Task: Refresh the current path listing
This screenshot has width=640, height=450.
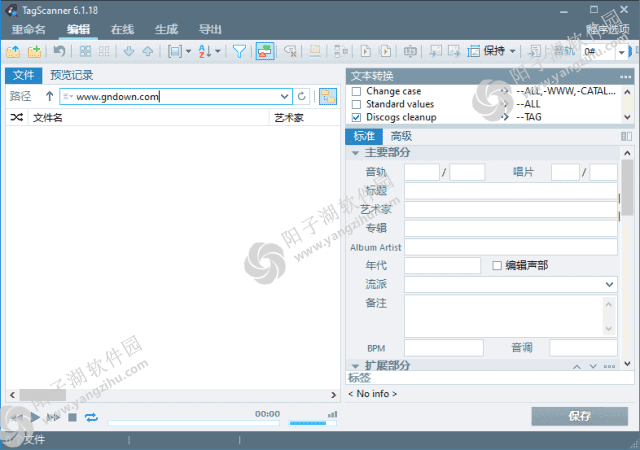Action: [302, 96]
